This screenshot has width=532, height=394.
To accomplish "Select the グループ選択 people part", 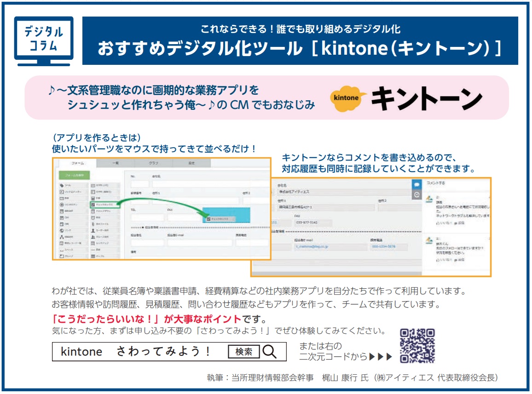I will pyautogui.click(x=105, y=237).
